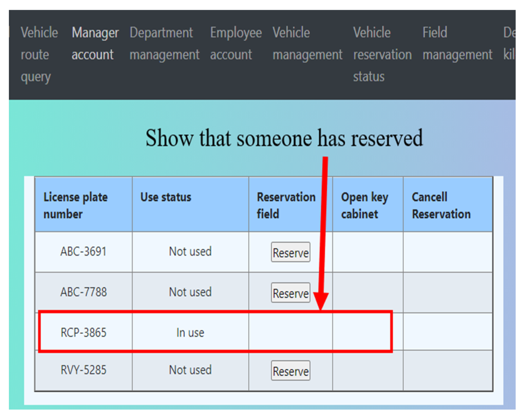This screenshot has height=420, width=523.
Task: Click 'Not used' status in RVY-5285 row
Action: tap(190, 370)
